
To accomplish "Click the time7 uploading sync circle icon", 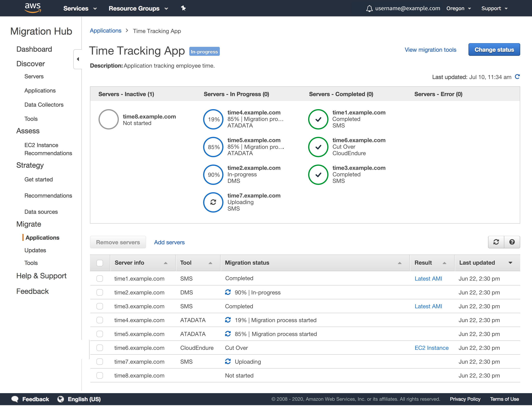I will (x=213, y=203).
